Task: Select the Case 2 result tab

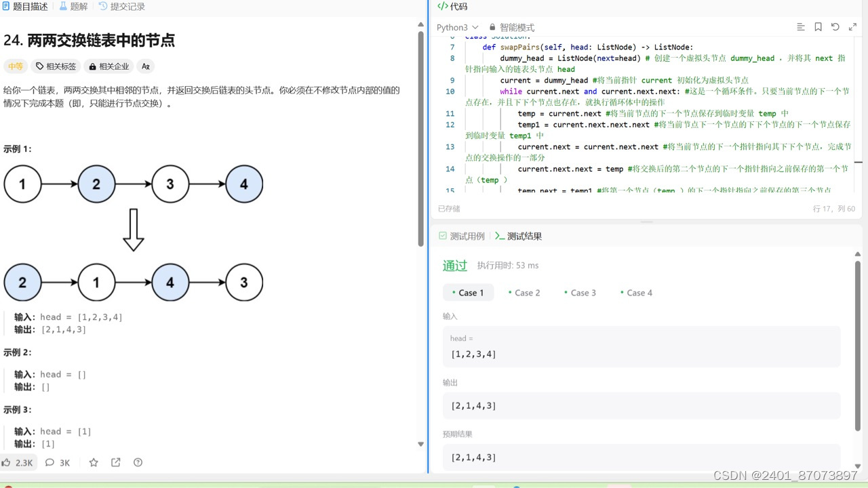Action: pos(524,293)
